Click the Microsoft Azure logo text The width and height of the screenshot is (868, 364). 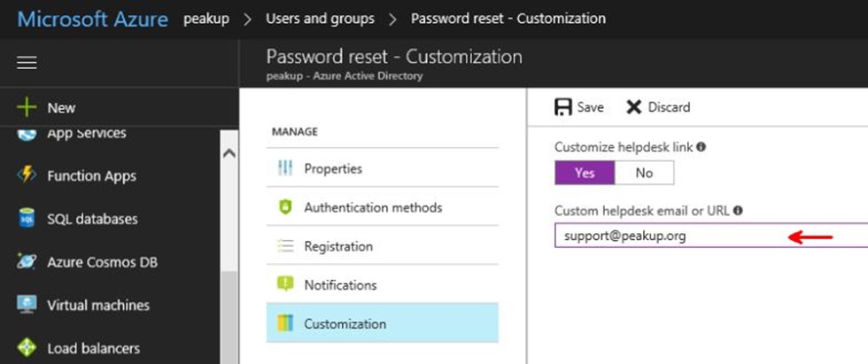point(92,19)
